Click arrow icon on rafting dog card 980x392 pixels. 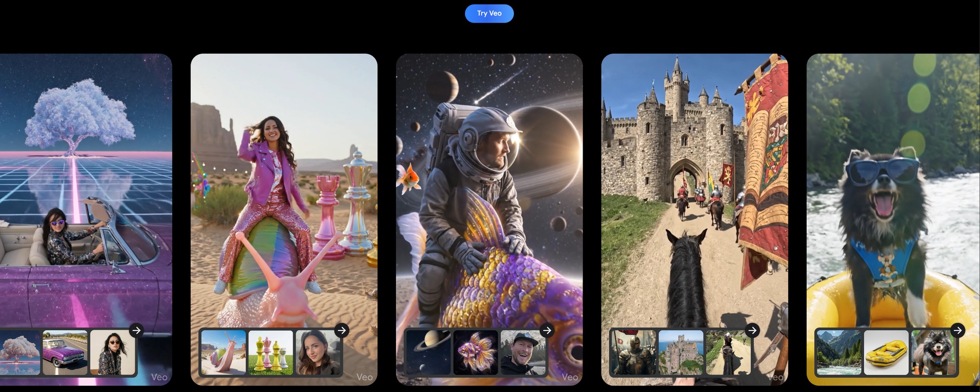[x=957, y=330]
